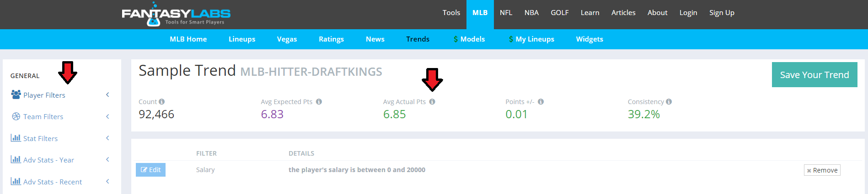The image size is (868, 194).
Task: Click the Player Filters people icon
Action: pyautogui.click(x=16, y=94)
